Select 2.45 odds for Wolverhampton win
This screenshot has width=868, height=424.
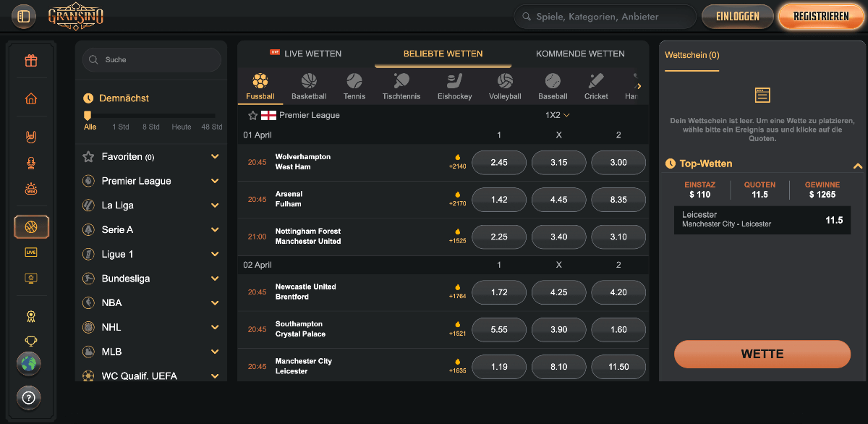(498, 163)
